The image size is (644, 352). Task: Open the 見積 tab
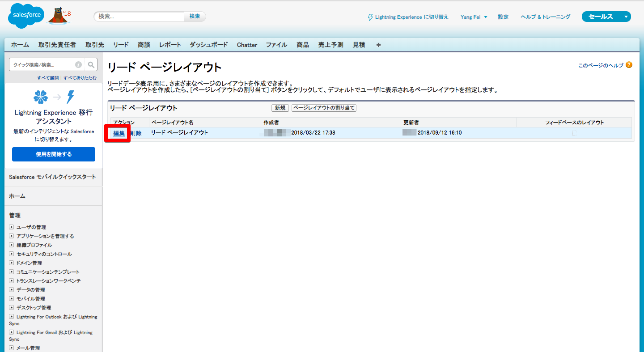click(x=359, y=45)
